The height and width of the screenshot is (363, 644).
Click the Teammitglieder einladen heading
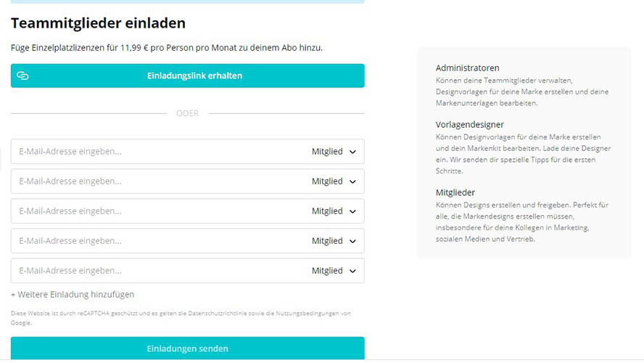[x=98, y=23]
